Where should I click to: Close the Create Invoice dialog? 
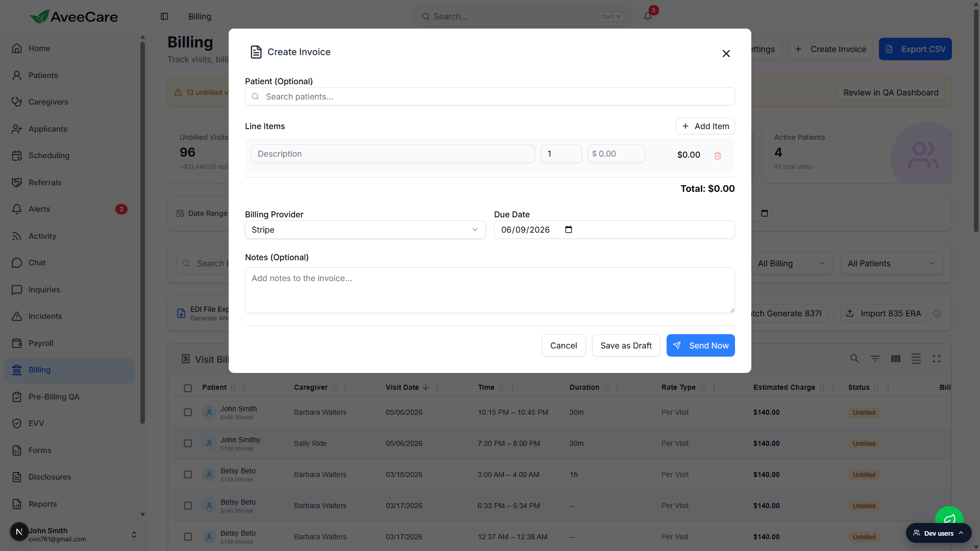tap(726, 54)
